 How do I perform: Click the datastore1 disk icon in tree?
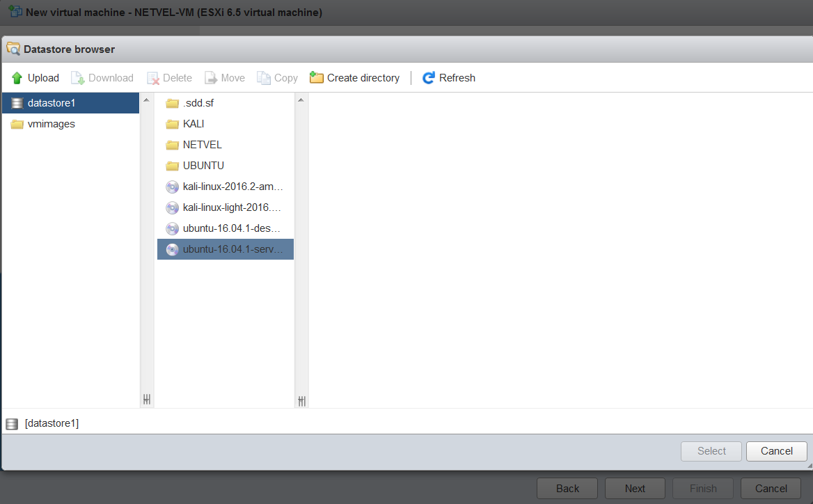(17, 103)
